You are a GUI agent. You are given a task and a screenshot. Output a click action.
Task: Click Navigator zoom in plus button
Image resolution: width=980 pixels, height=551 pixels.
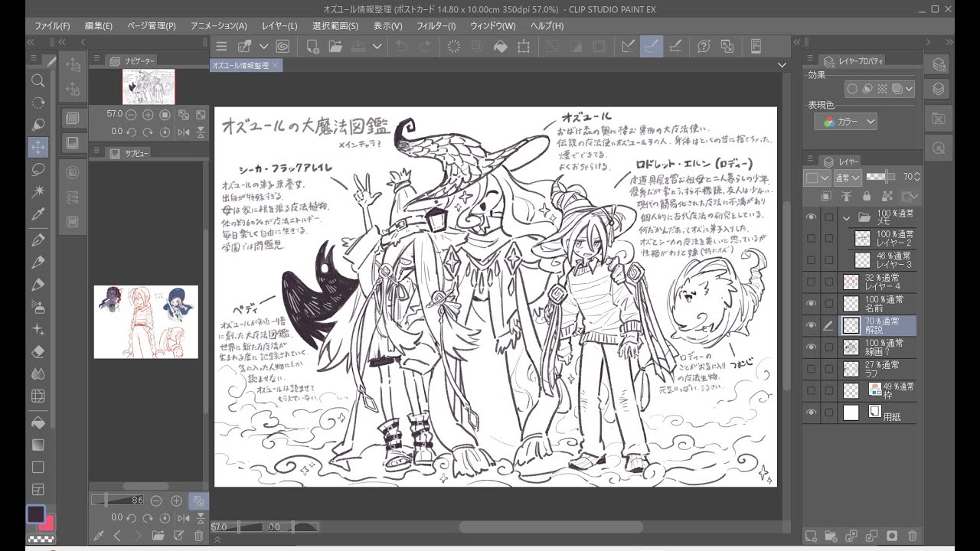[148, 115]
